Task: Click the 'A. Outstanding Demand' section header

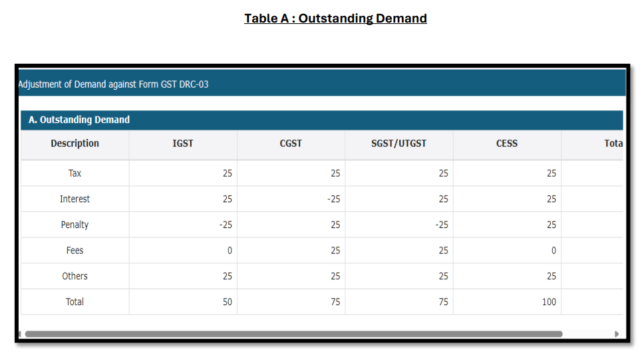Action: coord(79,120)
